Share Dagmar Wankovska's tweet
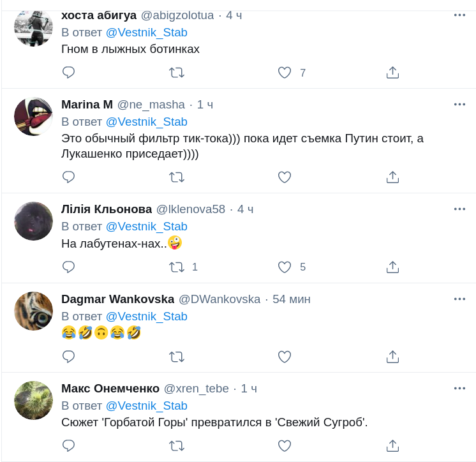Image resolution: width=476 pixels, height=462 pixels. click(x=392, y=356)
